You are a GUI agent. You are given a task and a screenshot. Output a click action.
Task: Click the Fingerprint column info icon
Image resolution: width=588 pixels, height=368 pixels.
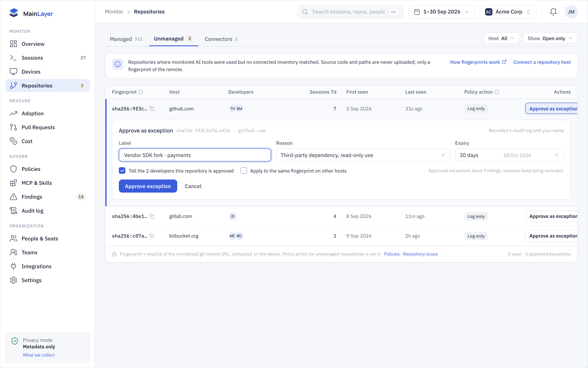coord(141,92)
